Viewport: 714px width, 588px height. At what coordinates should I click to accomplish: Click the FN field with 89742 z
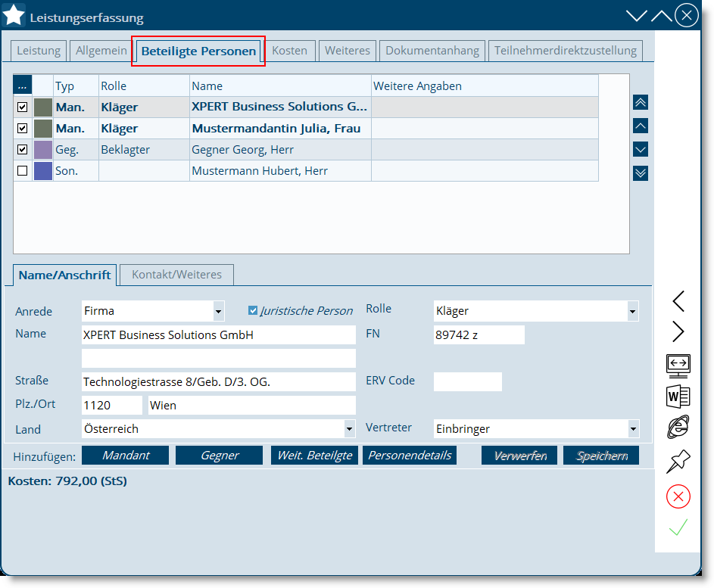click(x=479, y=335)
